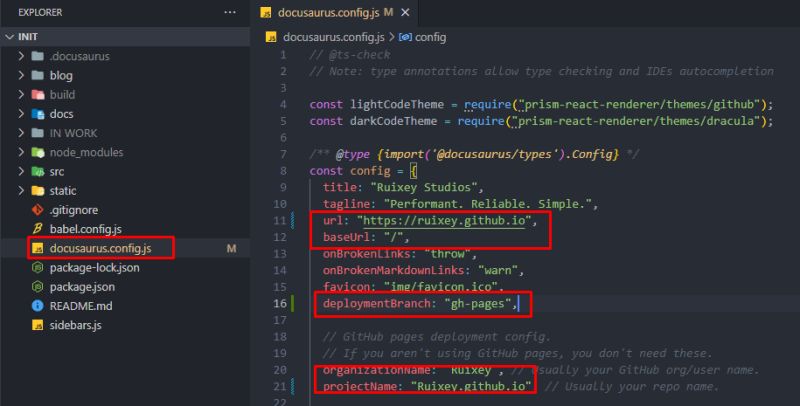Expand the .docusaurus folder chevron
Viewport: 800px width, 406px height.
21,56
